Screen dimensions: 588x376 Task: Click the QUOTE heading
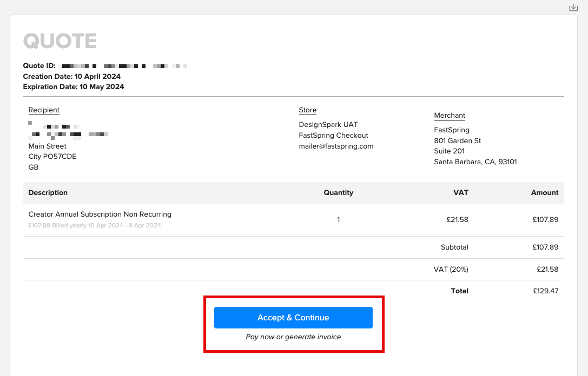tap(60, 41)
